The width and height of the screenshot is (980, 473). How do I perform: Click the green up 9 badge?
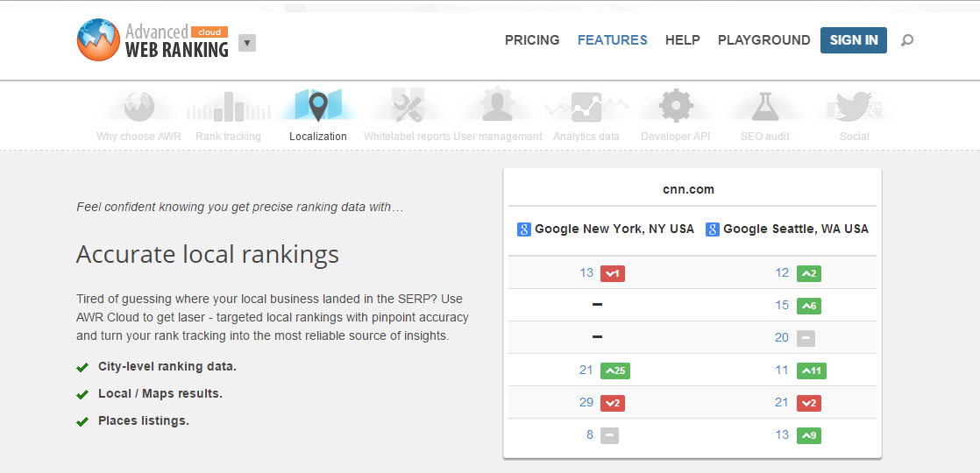(x=809, y=435)
